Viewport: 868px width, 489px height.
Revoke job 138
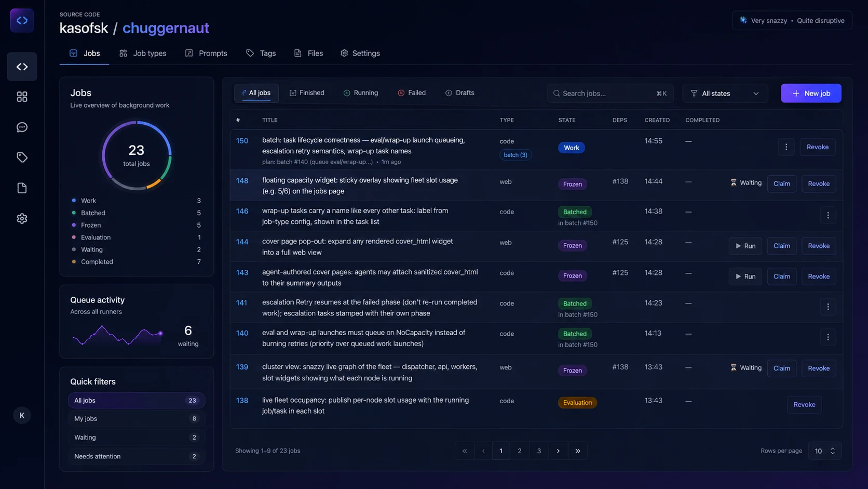[x=804, y=405]
